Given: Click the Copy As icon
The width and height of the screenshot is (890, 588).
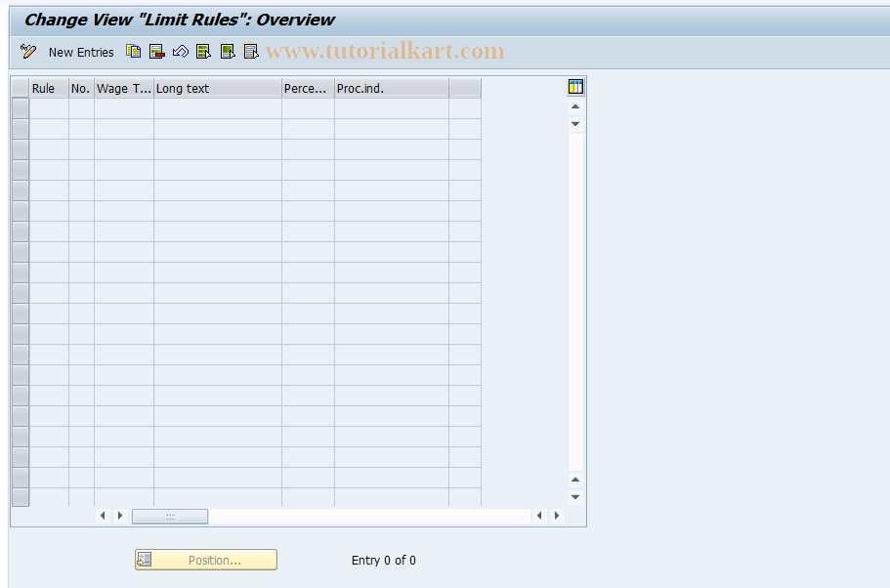Looking at the screenshot, I should coord(134,52).
